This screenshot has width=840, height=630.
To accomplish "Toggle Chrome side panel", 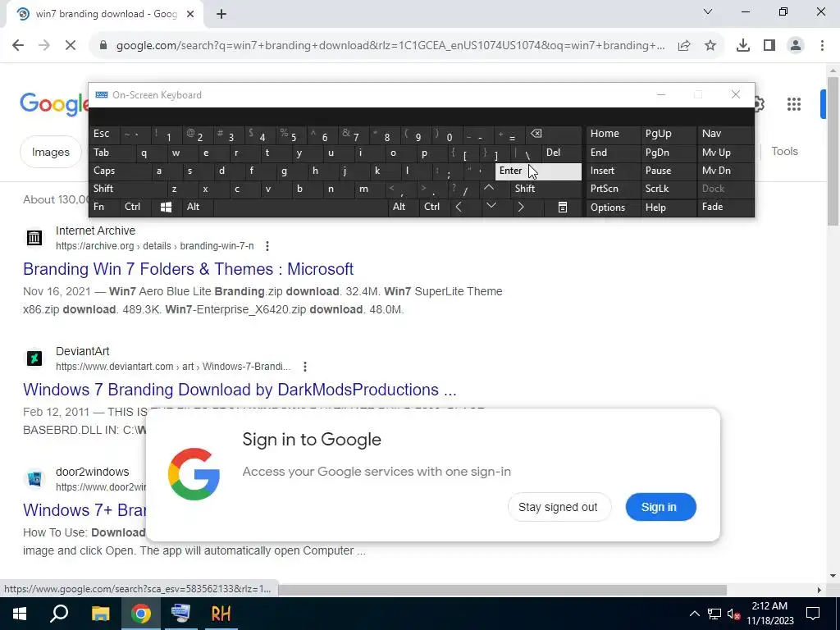I will 769,46.
